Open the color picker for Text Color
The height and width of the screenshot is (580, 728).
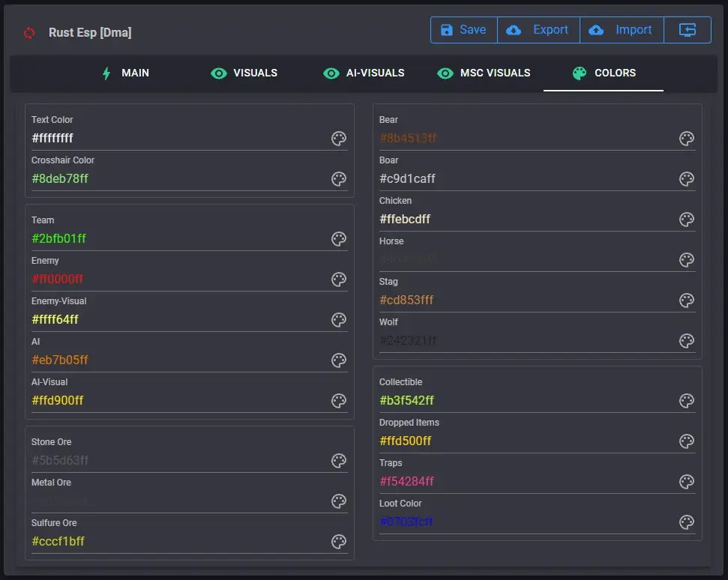pos(338,139)
